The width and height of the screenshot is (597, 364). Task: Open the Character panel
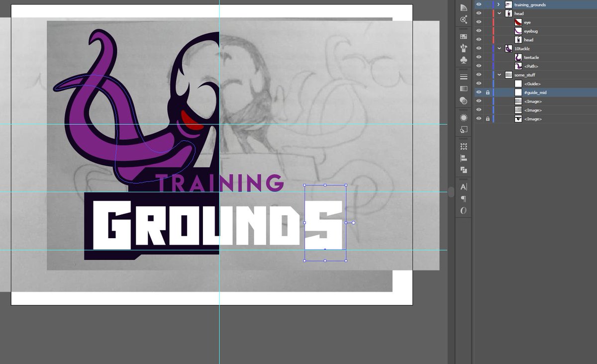coord(464,187)
